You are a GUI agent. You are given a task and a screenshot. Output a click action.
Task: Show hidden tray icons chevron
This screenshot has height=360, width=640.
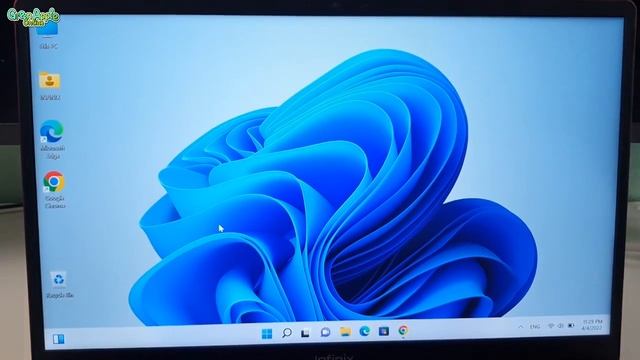521,327
